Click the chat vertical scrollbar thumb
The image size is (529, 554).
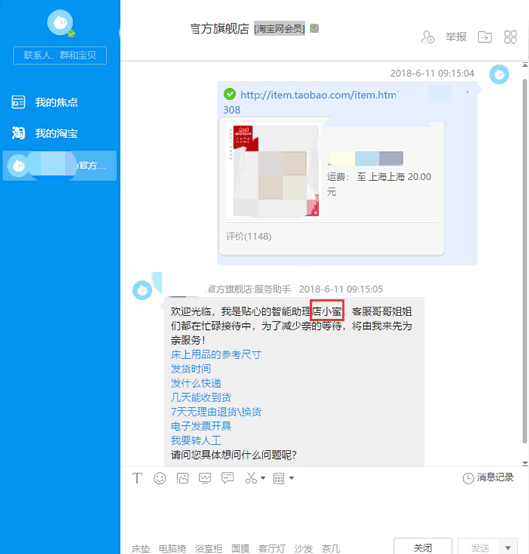pos(525,261)
